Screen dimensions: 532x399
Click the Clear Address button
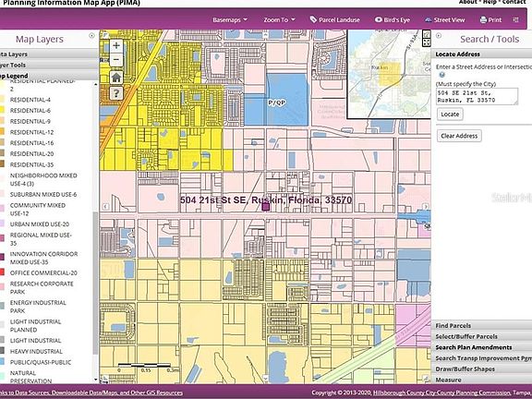coord(459,136)
